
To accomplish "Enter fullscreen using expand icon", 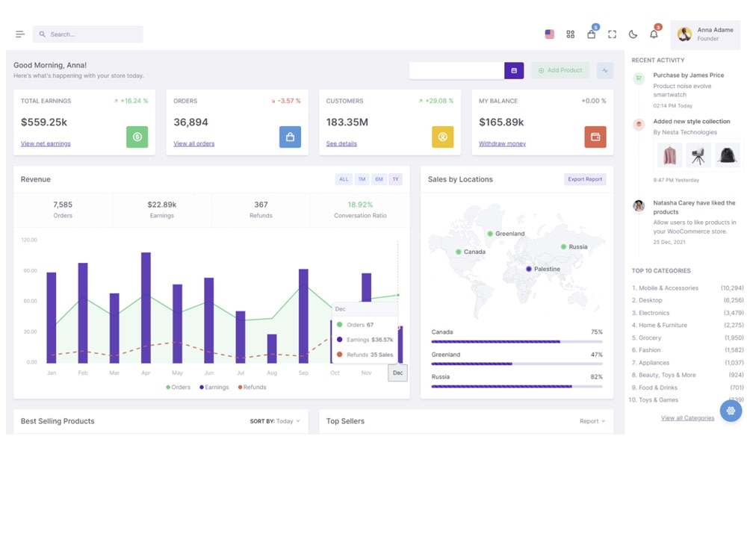I will pyautogui.click(x=613, y=34).
